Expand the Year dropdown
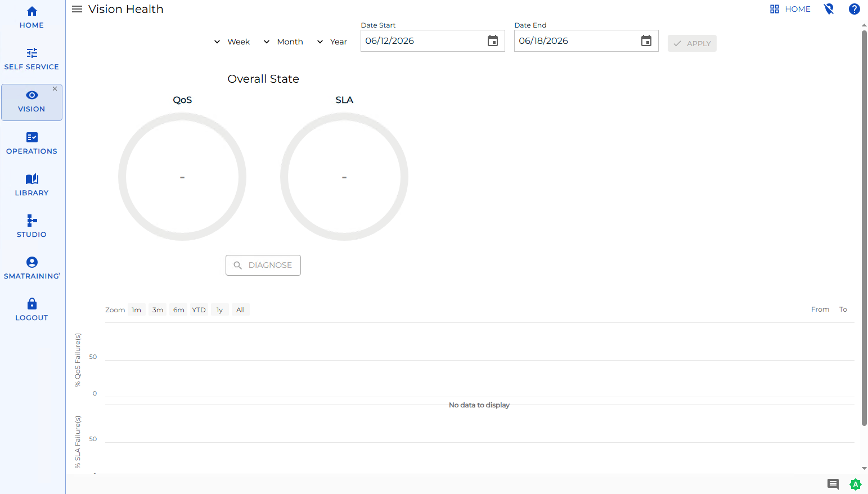The width and height of the screenshot is (868, 494). [332, 42]
